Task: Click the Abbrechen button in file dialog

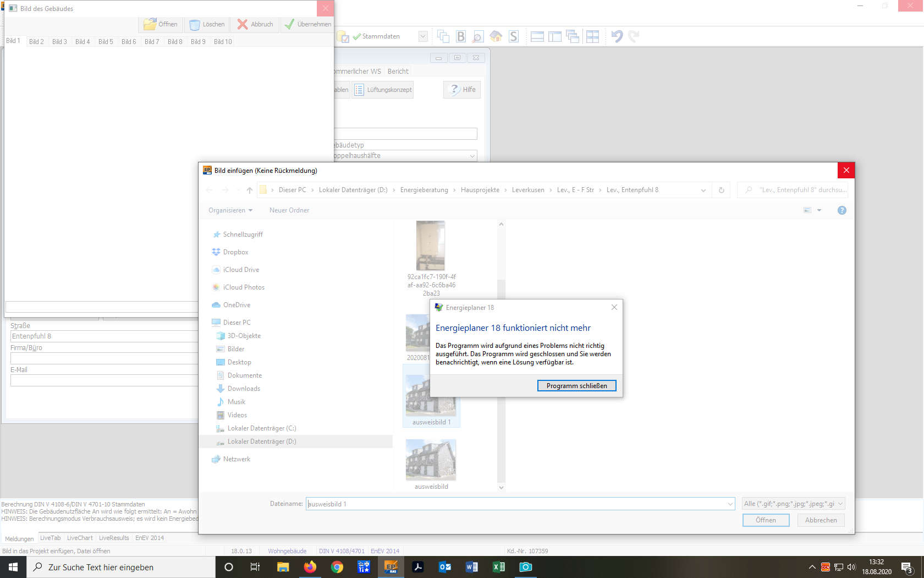Action: point(821,520)
